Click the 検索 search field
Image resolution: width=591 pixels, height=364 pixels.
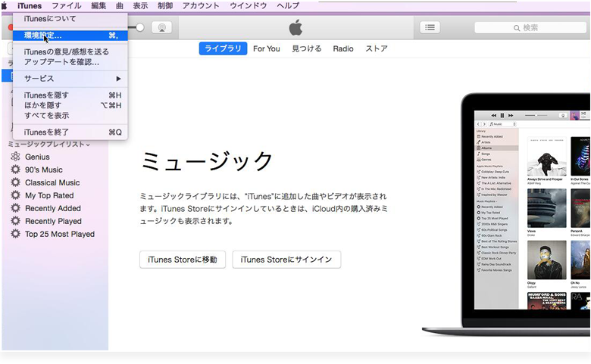click(530, 27)
